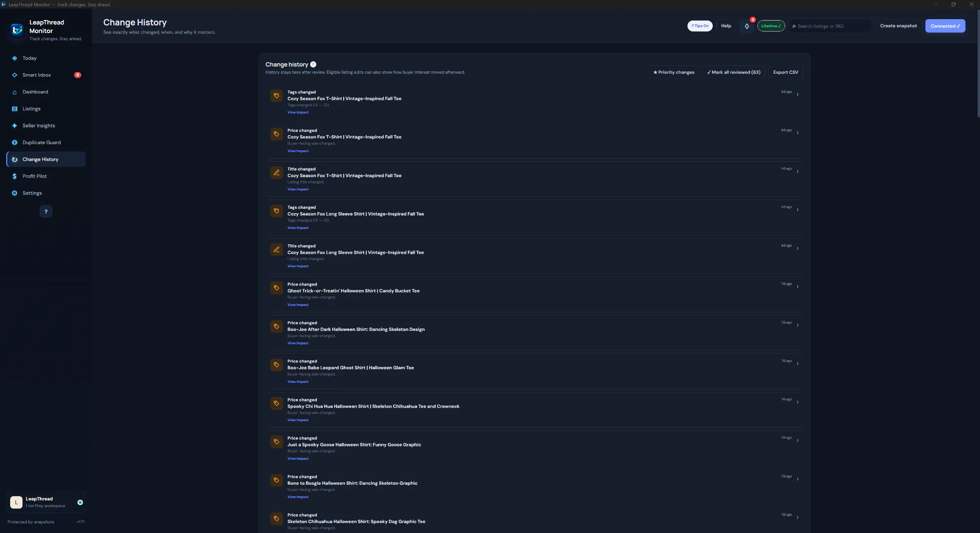Expand the Tags changed Cozy Season Fox T-Shirt row chevron

(797, 95)
